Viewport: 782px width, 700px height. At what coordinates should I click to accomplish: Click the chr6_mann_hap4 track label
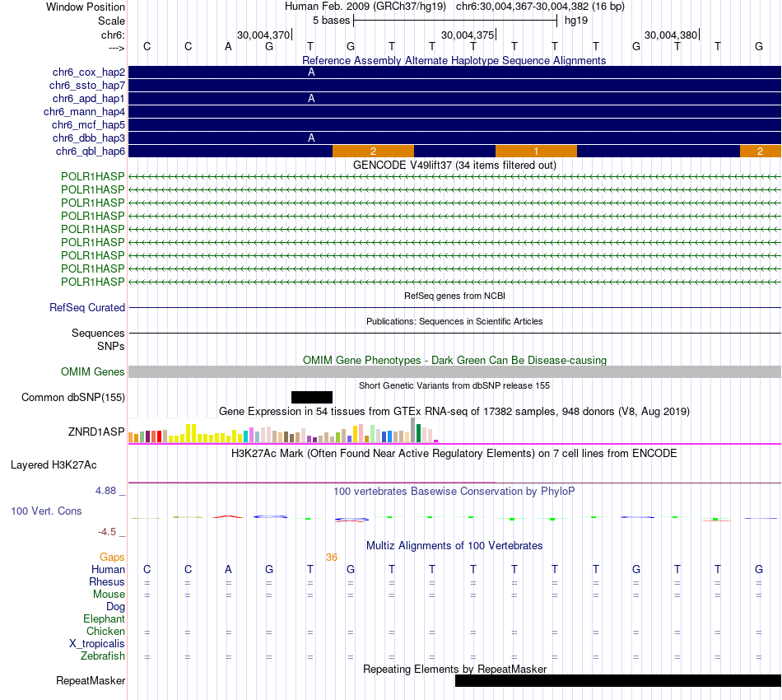pyautogui.click(x=84, y=112)
